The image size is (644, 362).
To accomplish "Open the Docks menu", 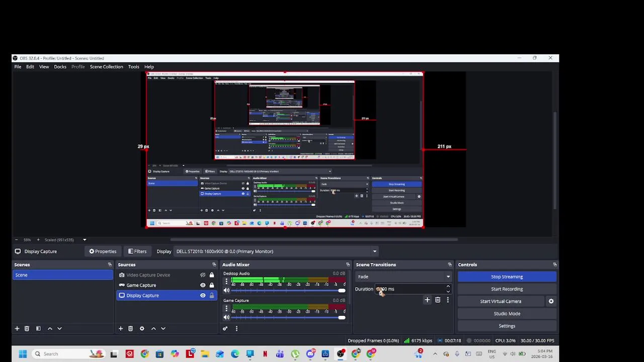I will tap(60, 67).
